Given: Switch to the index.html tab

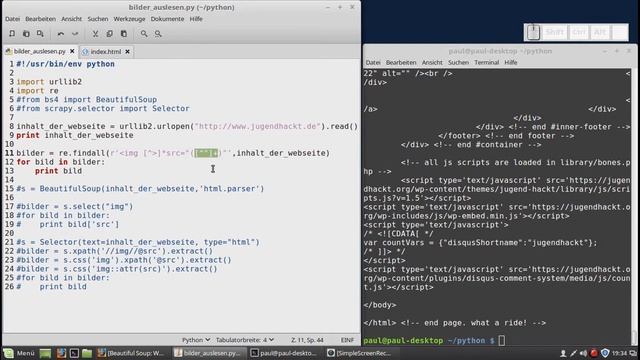Looking at the screenshot, I should click(106, 51).
